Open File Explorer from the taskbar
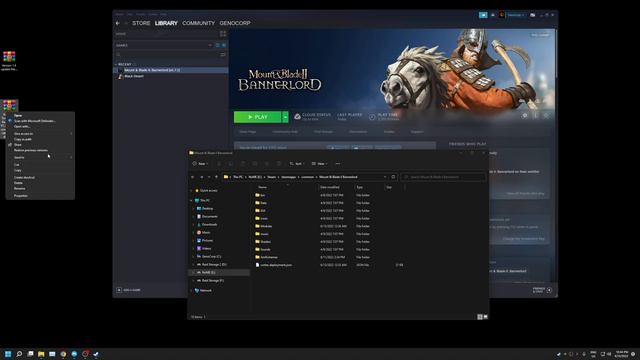 coord(41,354)
